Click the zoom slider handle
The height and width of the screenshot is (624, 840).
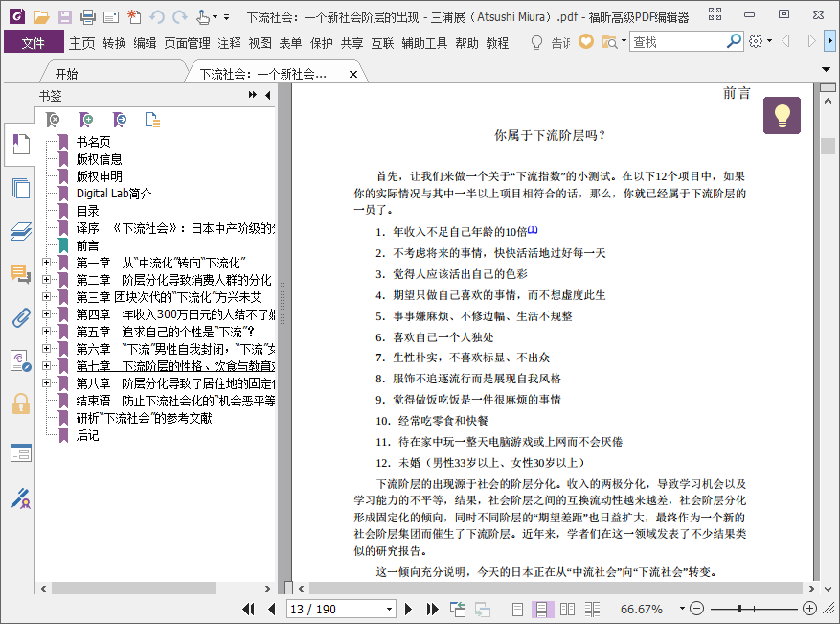point(739,609)
